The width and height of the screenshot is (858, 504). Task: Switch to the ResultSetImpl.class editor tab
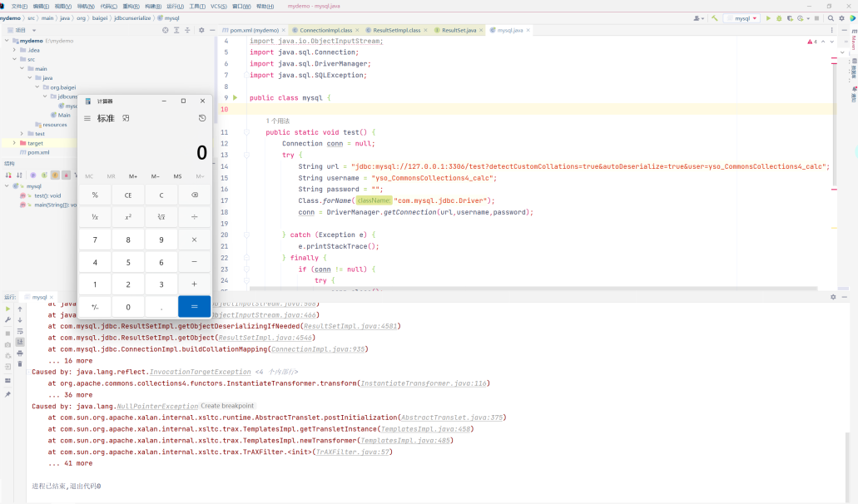[x=396, y=30]
